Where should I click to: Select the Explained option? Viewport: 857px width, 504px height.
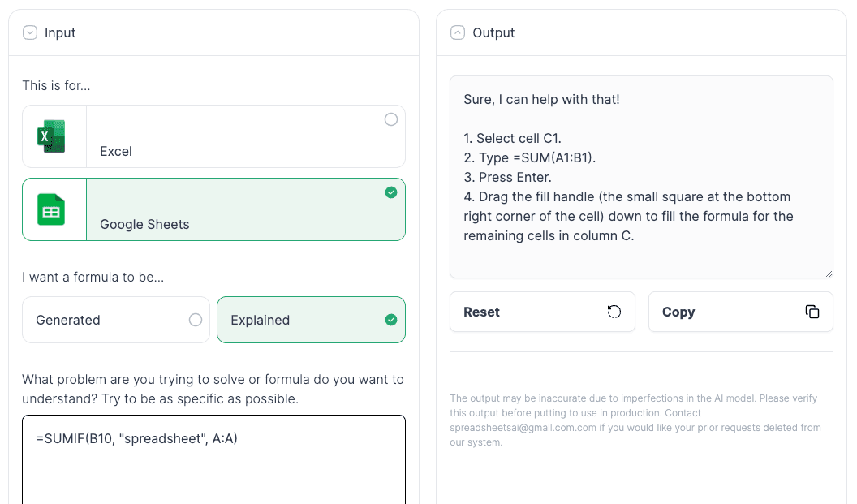311,319
